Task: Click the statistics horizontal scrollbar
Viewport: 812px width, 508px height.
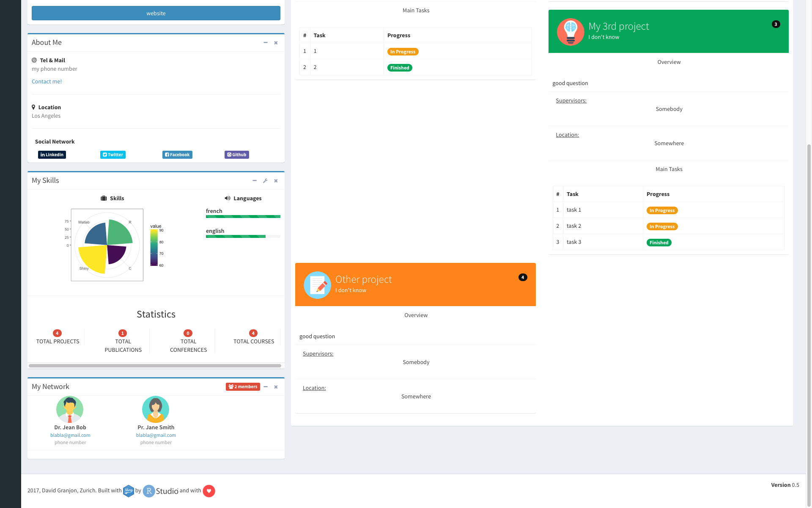Action: click(x=155, y=365)
